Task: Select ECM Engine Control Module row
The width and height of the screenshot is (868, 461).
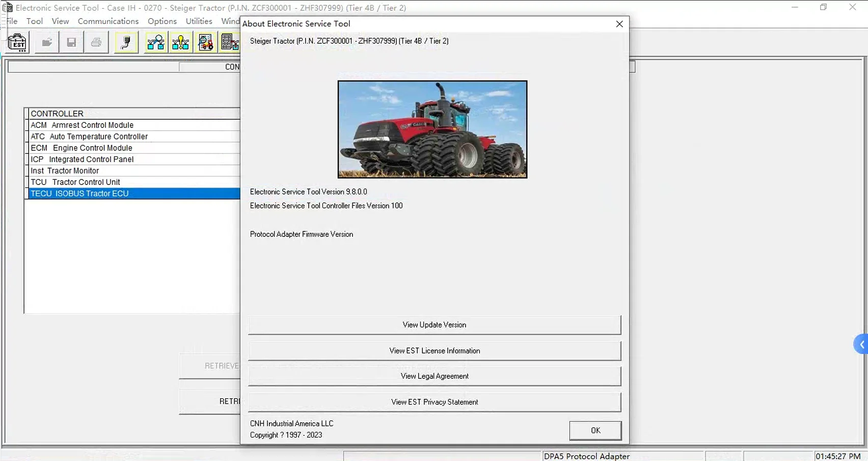Action: 134,148
